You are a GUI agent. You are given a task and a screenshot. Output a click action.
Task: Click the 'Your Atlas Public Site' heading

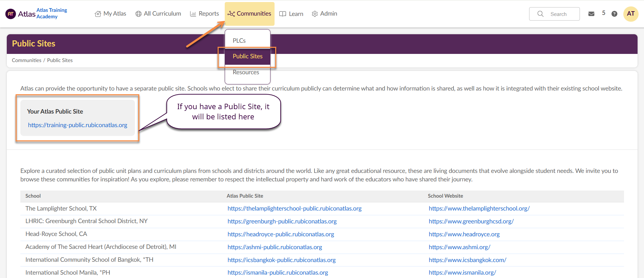(x=55, y=112)
